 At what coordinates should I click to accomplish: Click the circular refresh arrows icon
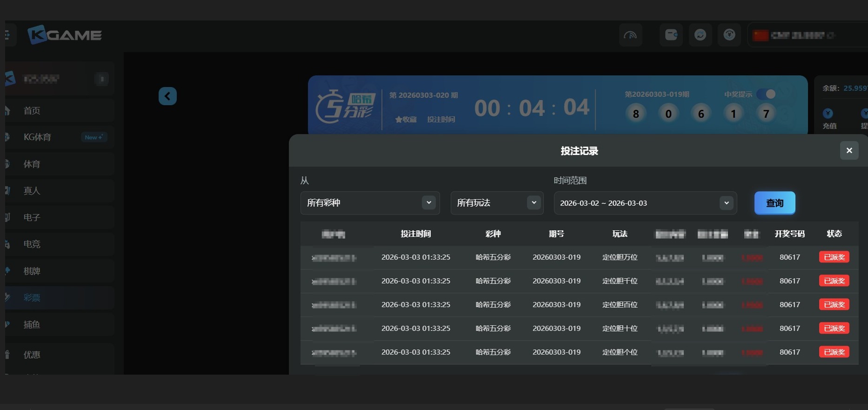click(x=700, y=35)
